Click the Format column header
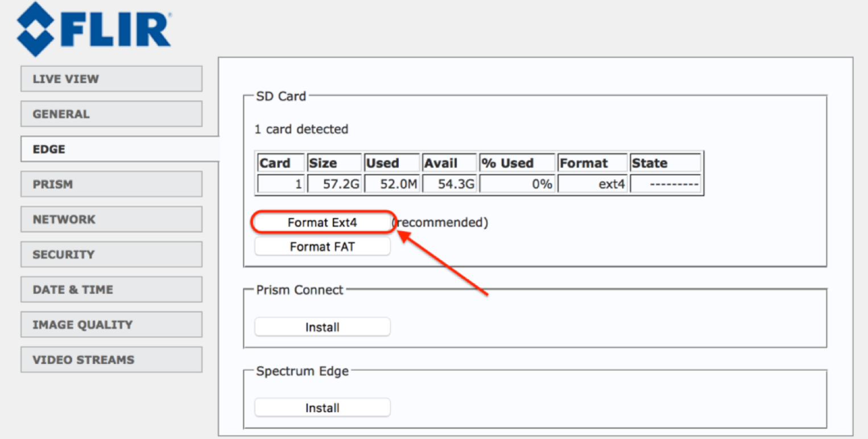This screenshot has width=868, height=439. point(593,163)
